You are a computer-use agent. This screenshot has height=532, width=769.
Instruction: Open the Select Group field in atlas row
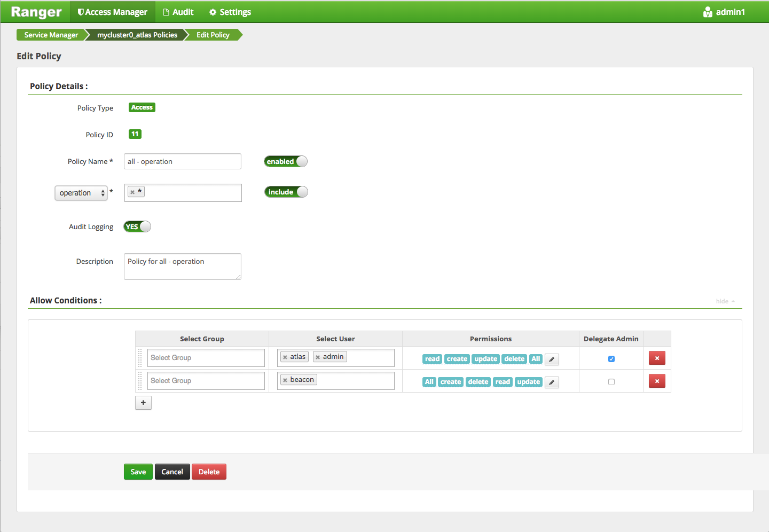click(206, 358)
